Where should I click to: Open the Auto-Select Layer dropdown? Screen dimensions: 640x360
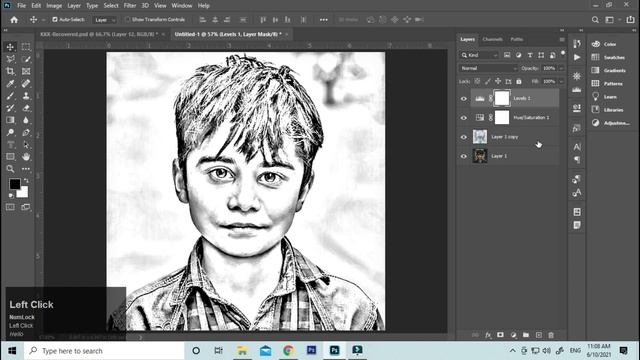[105, 20]
